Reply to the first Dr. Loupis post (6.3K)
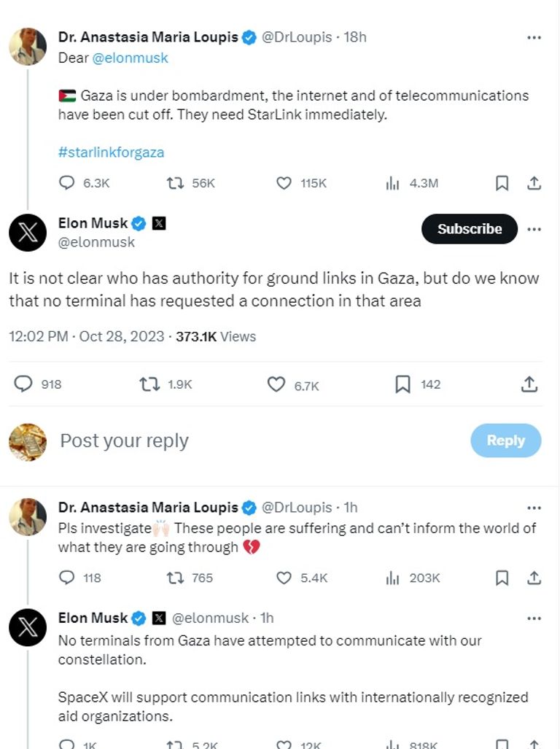This screenshot has width=560, height=749. point(67,183)
